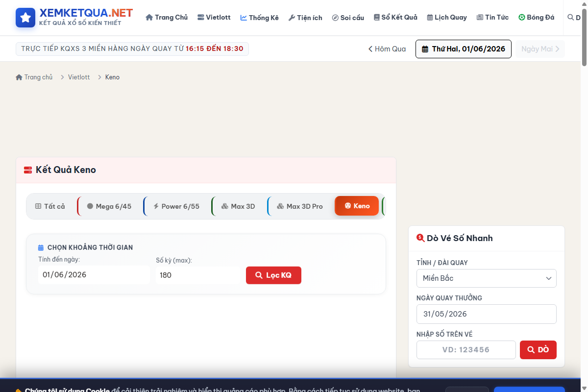The image size is (588, 392).
Task: Click the KẾT QUẢ XỔ SỐ KIẾN THIẾT tagline
Action: click(x=80, y=23)
